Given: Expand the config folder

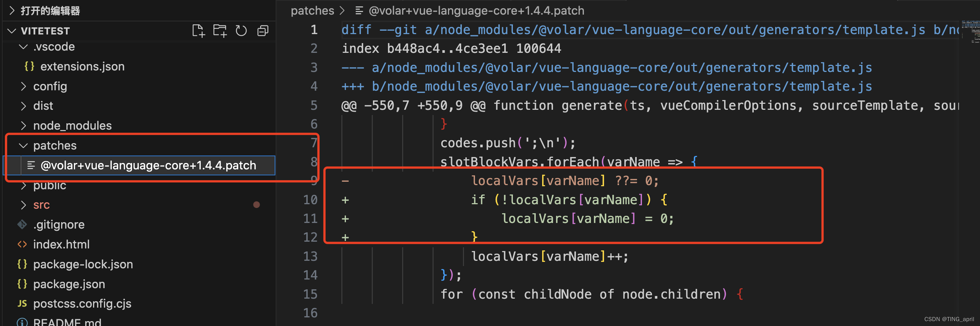Looking at the screenshot, I should [x=23, y=86].
